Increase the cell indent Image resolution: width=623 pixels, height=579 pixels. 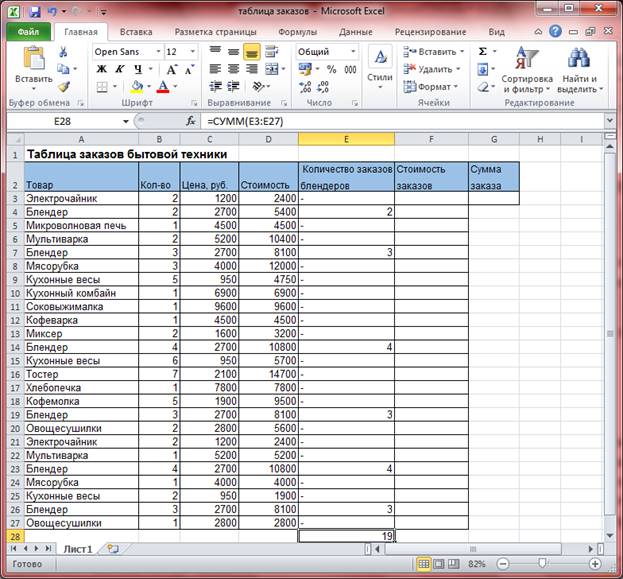point(233,86)
